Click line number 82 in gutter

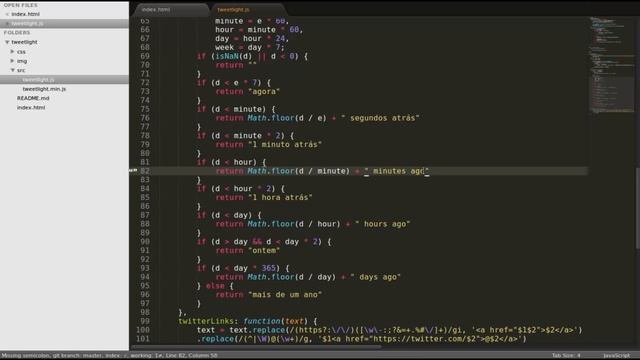point(145,171)
